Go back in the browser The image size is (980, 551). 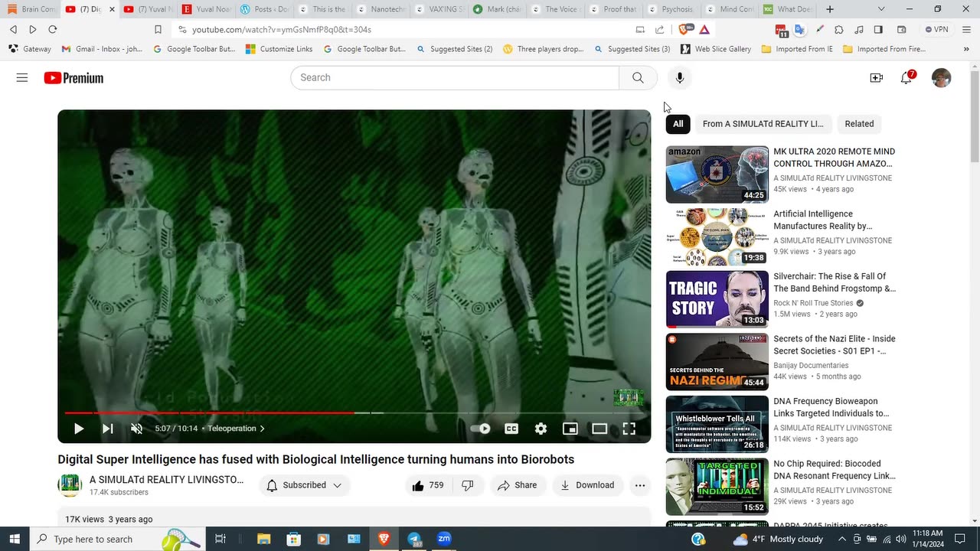tap(13, 30)
